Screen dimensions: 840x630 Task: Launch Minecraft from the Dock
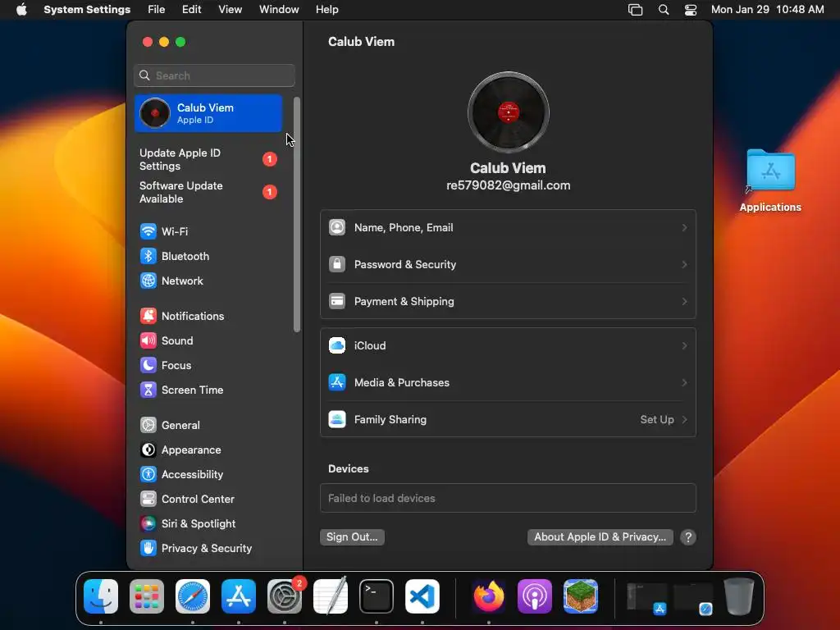click(x=581, y=596)
